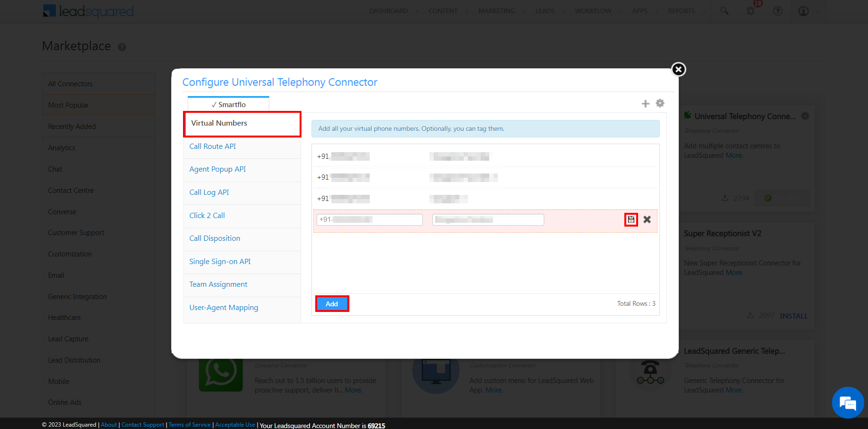
Task: Select Healthcare category
Action: point(99,318)
